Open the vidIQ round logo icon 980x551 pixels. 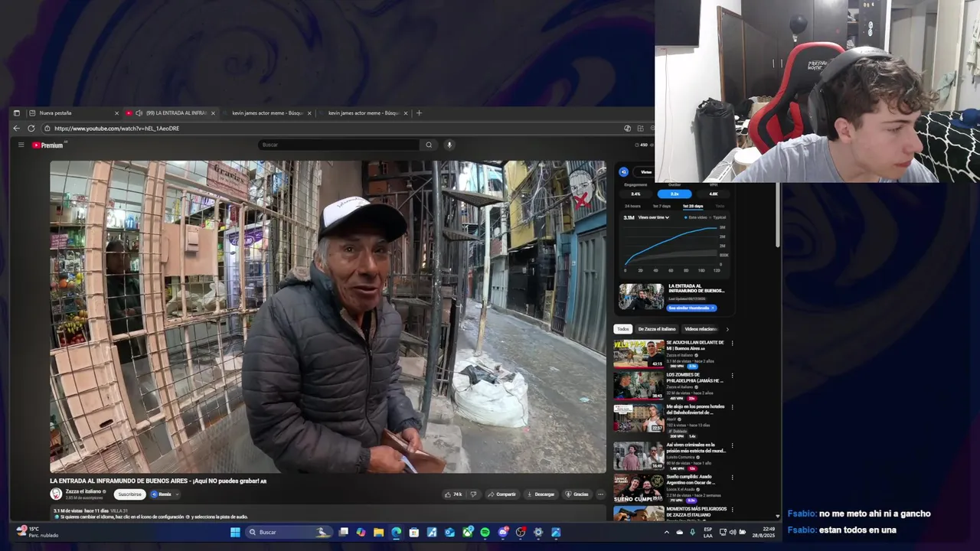(623, 172)
